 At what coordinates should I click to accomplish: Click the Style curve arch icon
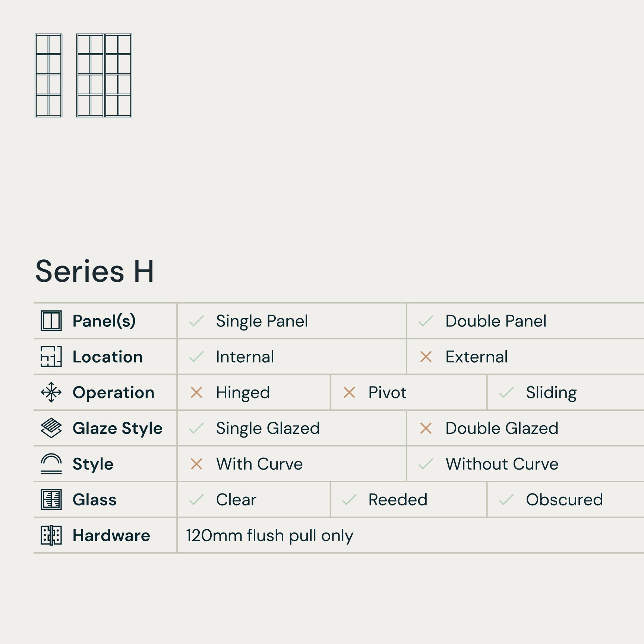[x=51, y=464]
